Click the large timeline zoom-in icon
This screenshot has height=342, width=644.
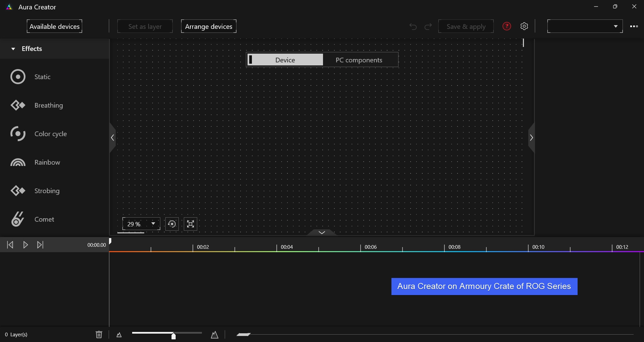(215, 335)
